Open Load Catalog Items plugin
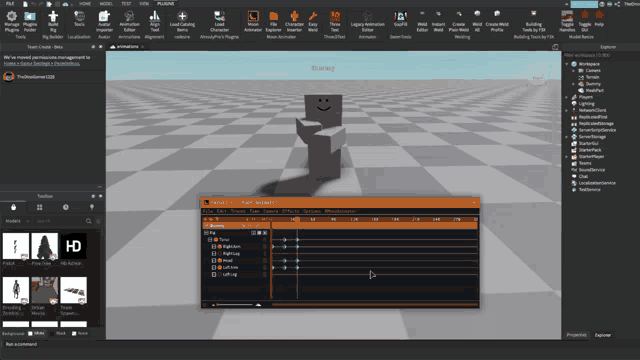Image resolution: width=640 pixels, height=360 pixels. [182, 22]
